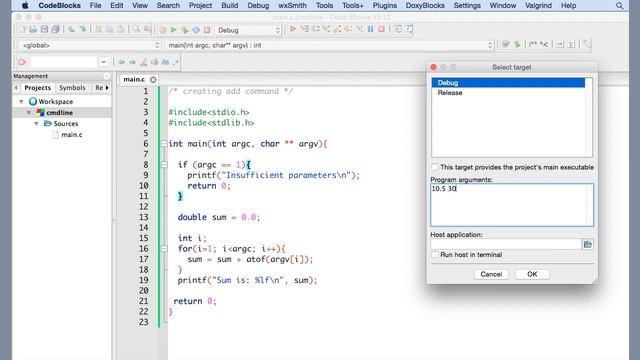Click the Host application input field
The image size is (640, 360).
click(x=506, y=244)
